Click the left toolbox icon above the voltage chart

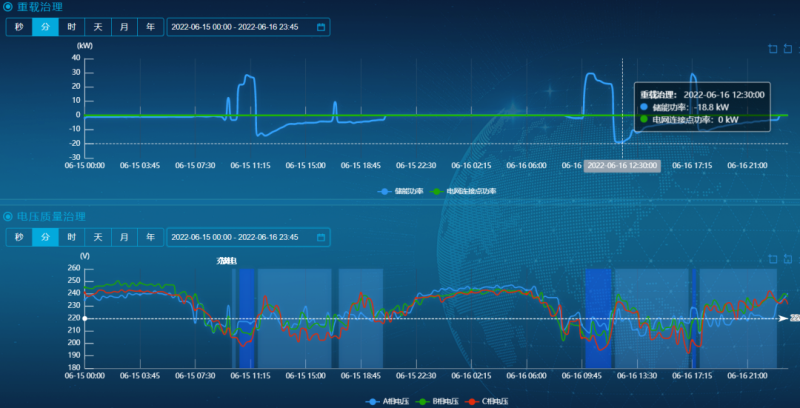tap(771, 259)
